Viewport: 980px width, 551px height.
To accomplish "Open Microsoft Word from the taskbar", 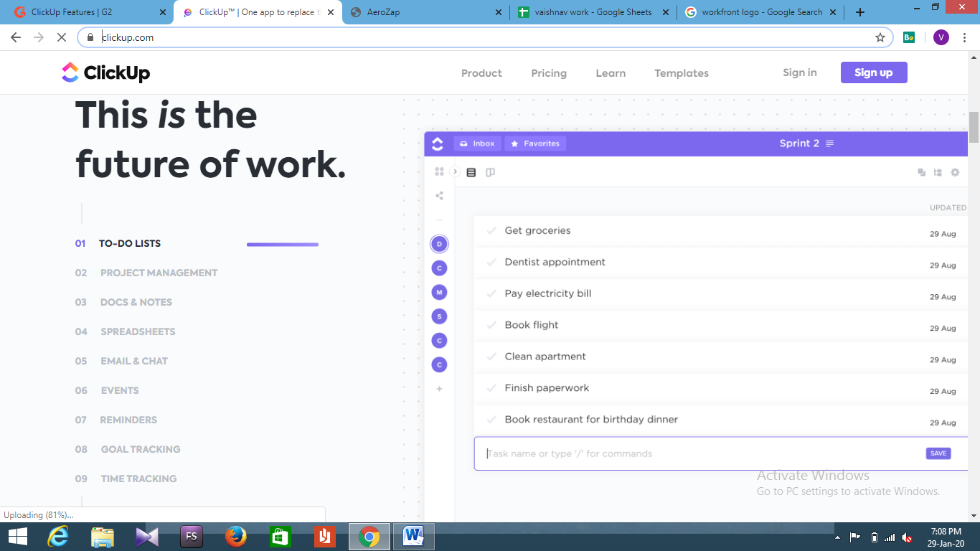I will (x=413, y=537).
